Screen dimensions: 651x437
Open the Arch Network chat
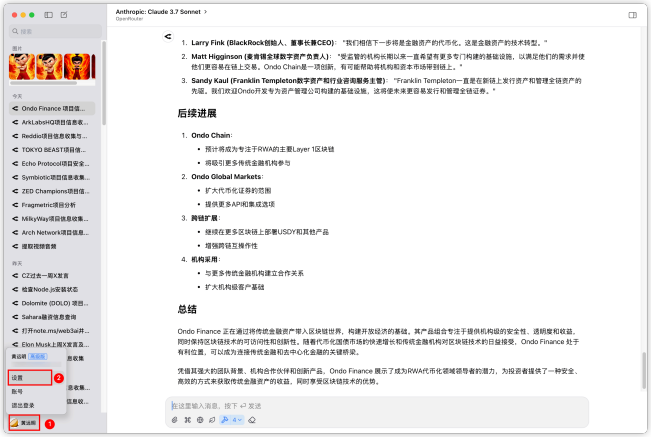coord(52,232)
